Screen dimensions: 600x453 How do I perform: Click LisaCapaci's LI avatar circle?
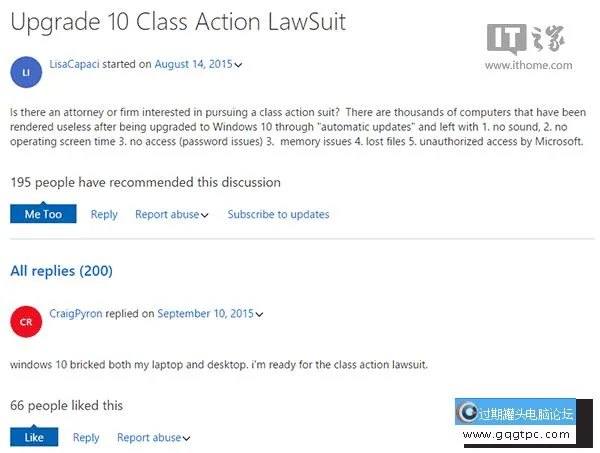(x=25, y=72)
